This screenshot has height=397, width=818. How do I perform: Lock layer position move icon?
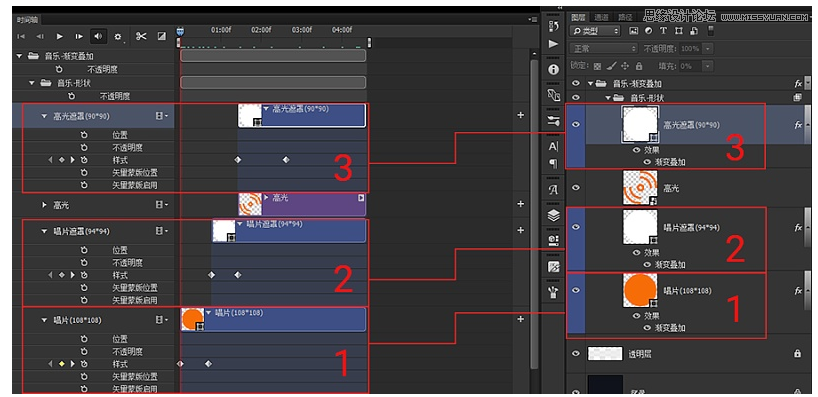[x=625, y=66]
